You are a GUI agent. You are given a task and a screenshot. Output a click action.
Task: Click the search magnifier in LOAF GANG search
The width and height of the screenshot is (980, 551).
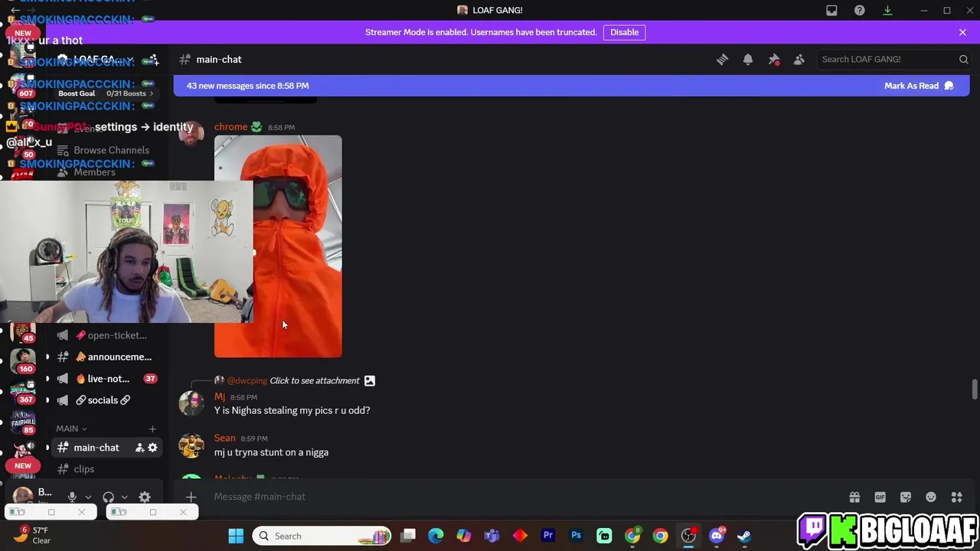click(964, 59)
